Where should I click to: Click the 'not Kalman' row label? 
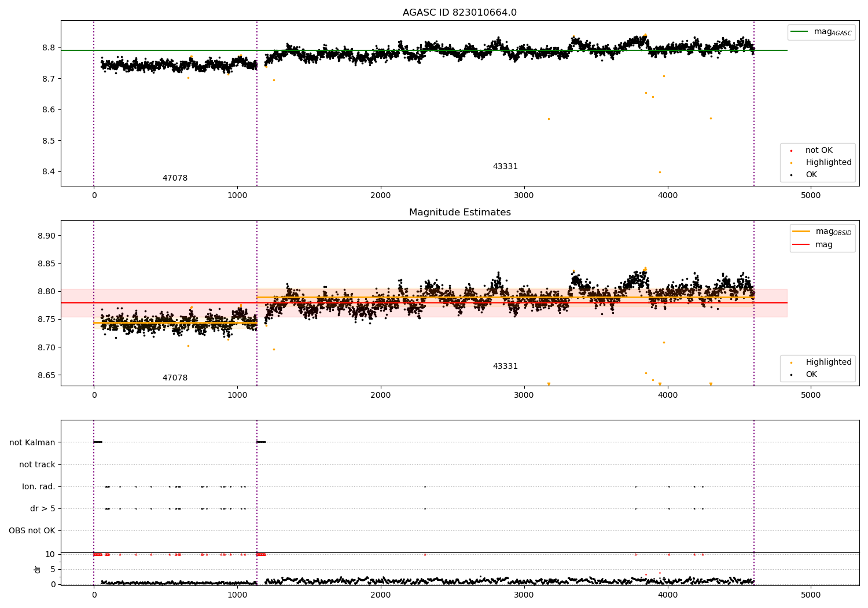pyautogui.click(x=32, y=443)
